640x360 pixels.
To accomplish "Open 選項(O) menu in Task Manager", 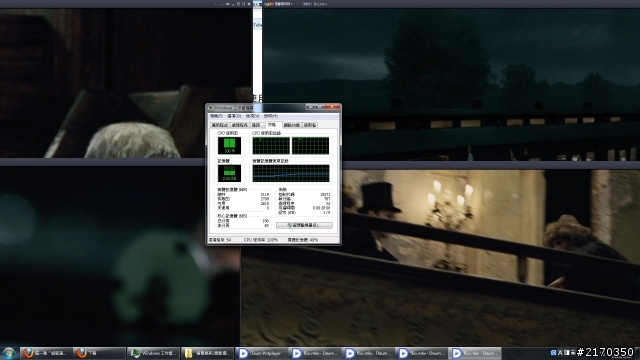I will point(234,116).
